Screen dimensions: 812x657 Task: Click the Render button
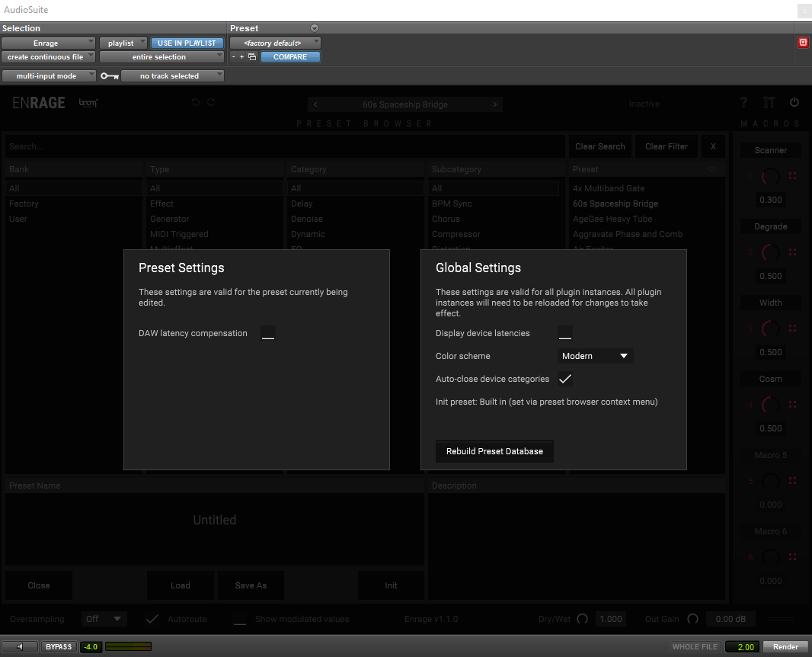coord(785,647)
